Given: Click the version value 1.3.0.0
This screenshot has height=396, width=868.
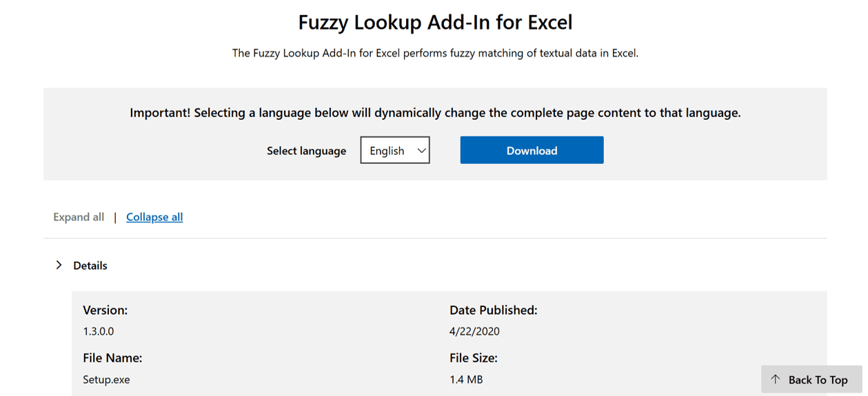Looking at the screenshot, I should point(99,331).
